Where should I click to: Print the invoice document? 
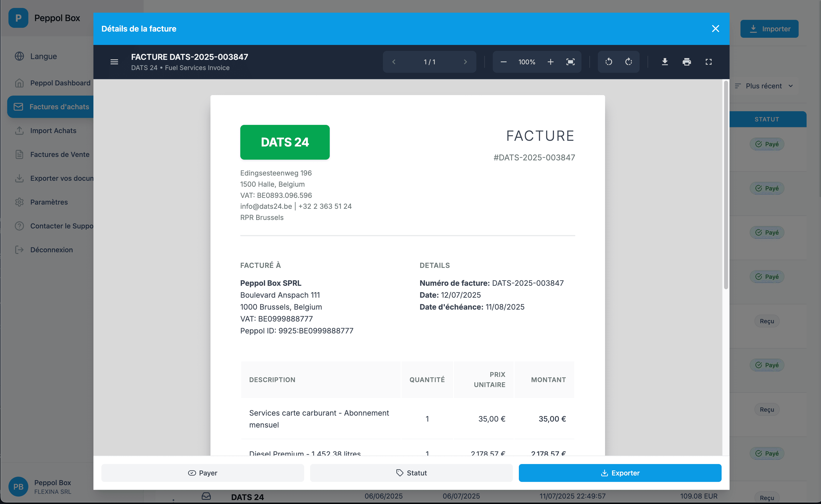[687, 62]
